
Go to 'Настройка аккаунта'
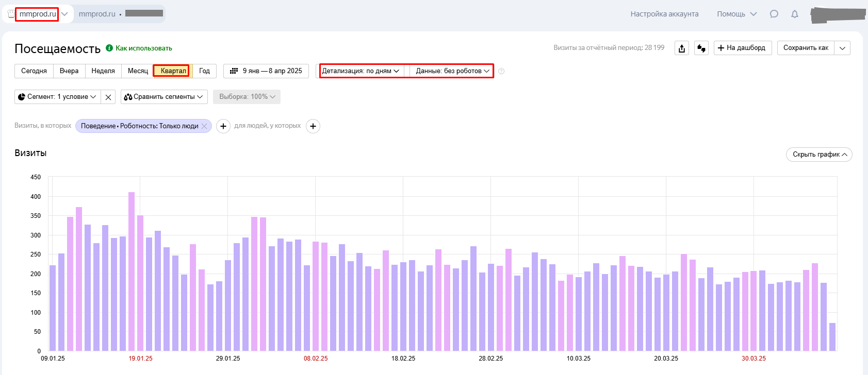click(664, 14)
